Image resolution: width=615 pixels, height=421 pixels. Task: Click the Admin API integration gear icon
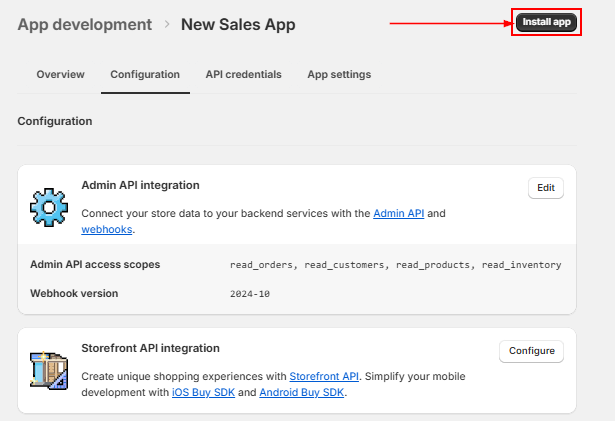click(48, 206)
